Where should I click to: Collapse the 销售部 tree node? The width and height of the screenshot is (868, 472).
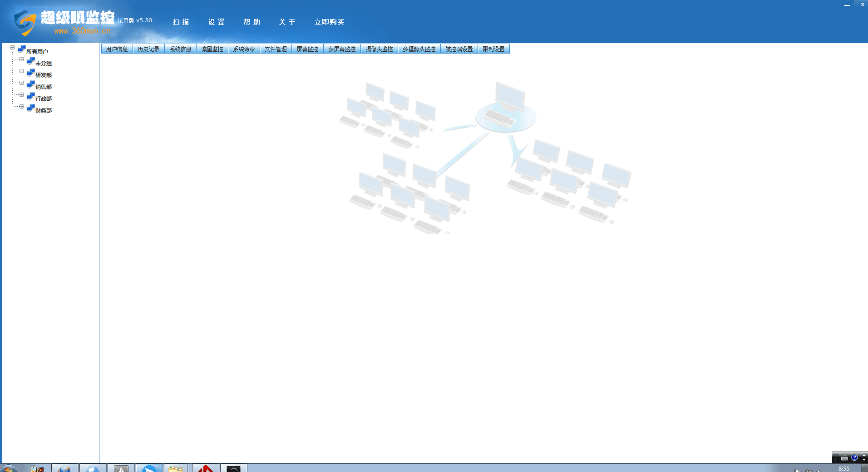21,83
